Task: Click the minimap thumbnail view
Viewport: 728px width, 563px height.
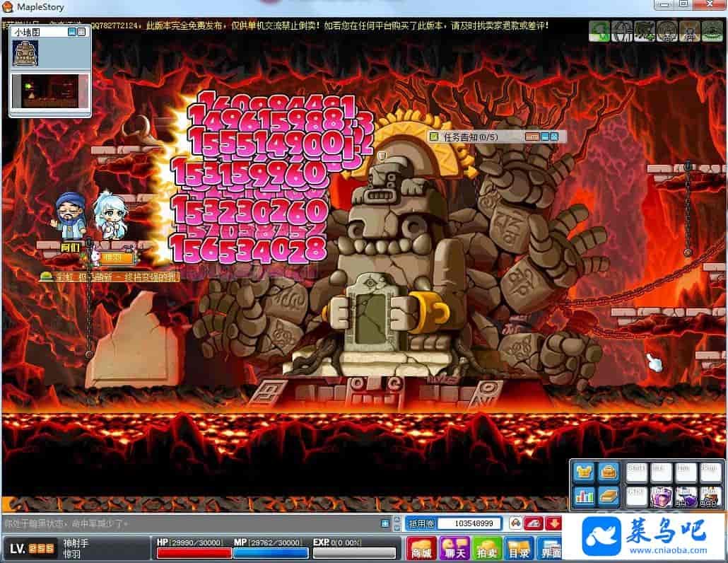Action: (49, 91)
